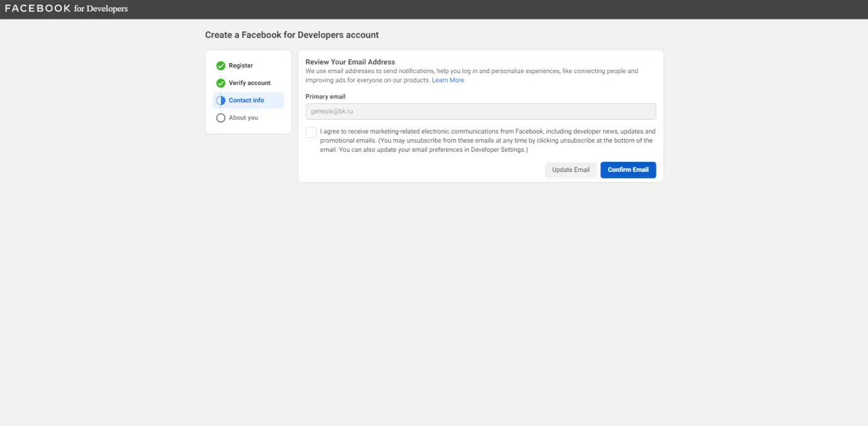Click the 'Review Your Email Address' heading

350,62
